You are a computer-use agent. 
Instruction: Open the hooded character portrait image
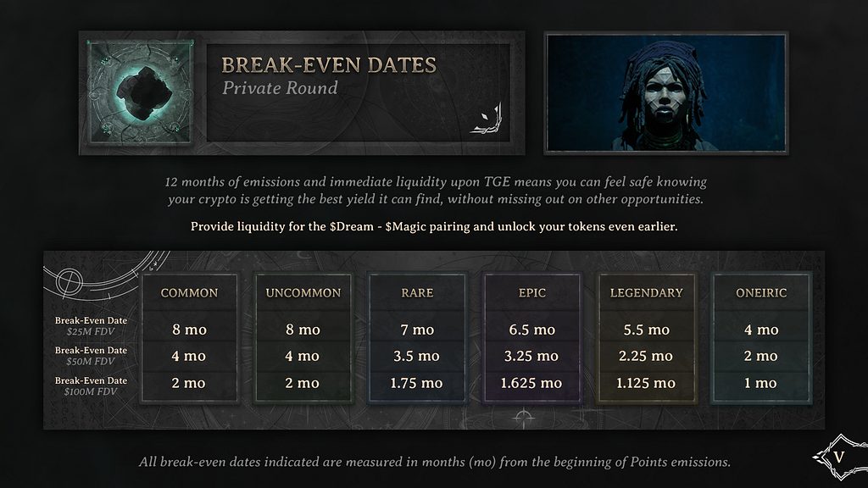tap(666, 92)
